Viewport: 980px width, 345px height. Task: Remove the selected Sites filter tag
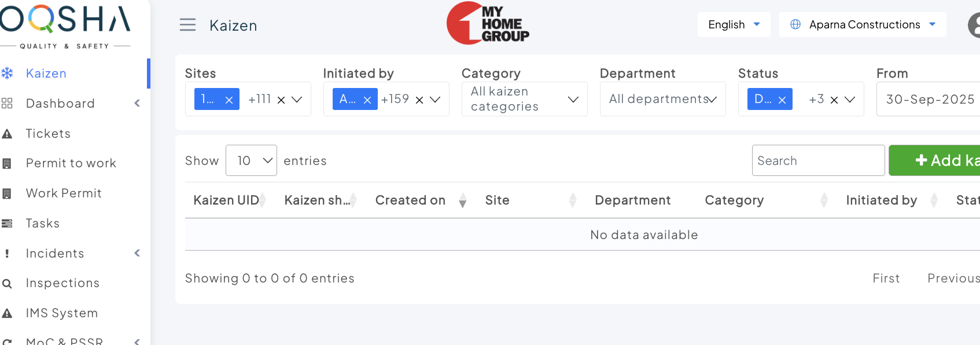pyautogui.click(x=229, y=100)
